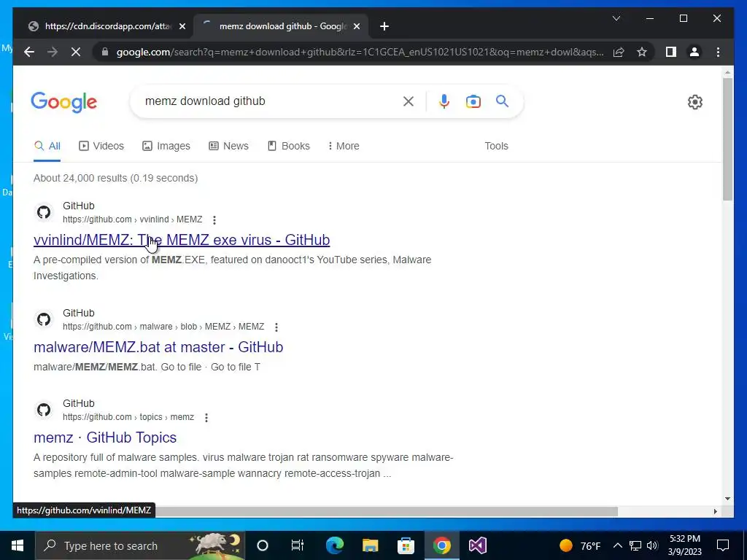Go to the Google homepage logo
Screen dimensions: 747x560
coord(64,102)
